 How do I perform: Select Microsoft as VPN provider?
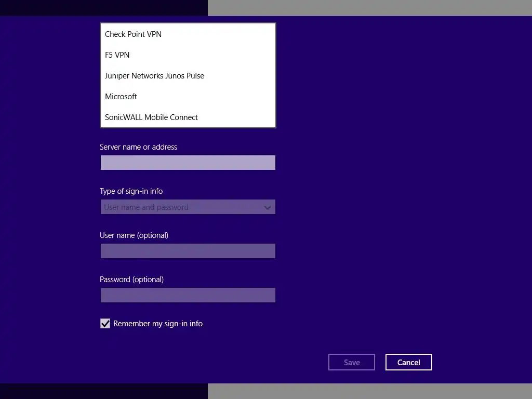point(188,96)
